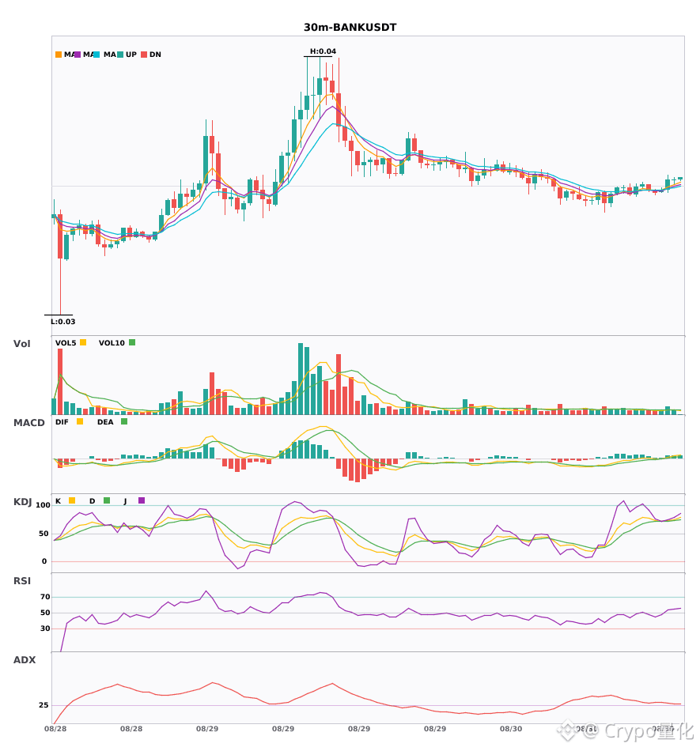Image resolution: width=700 pixels, height=751 pixels.
Task: Select the green DEA legend marker
Action: pos(124,421)
